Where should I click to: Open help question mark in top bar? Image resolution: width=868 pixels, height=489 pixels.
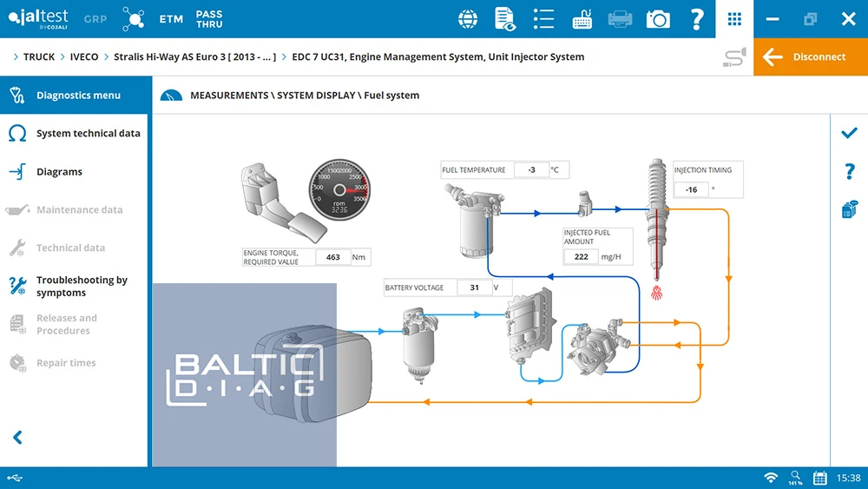coord(697,19)
